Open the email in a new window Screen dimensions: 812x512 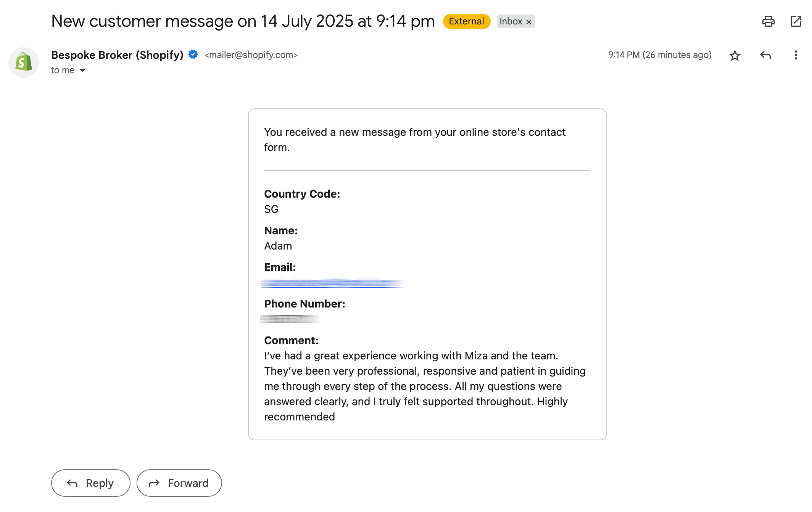(x=796, y=21)
